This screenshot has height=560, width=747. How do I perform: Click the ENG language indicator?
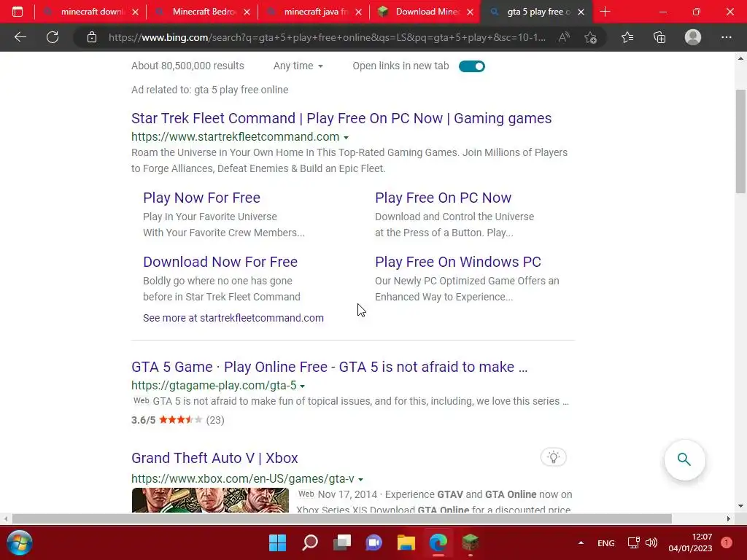pyautogui.click(x=606, y=542)
